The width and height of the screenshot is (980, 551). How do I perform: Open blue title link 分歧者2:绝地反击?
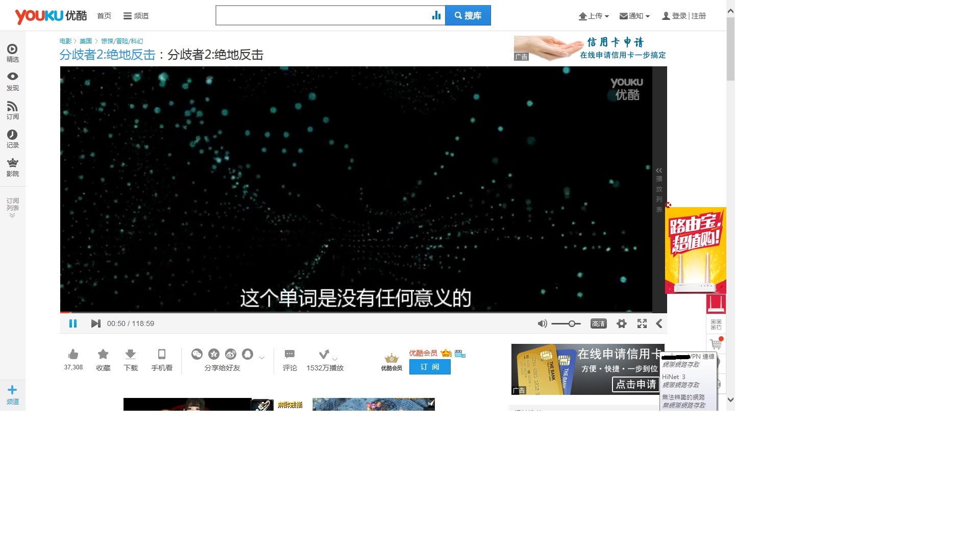click(107, 55)
